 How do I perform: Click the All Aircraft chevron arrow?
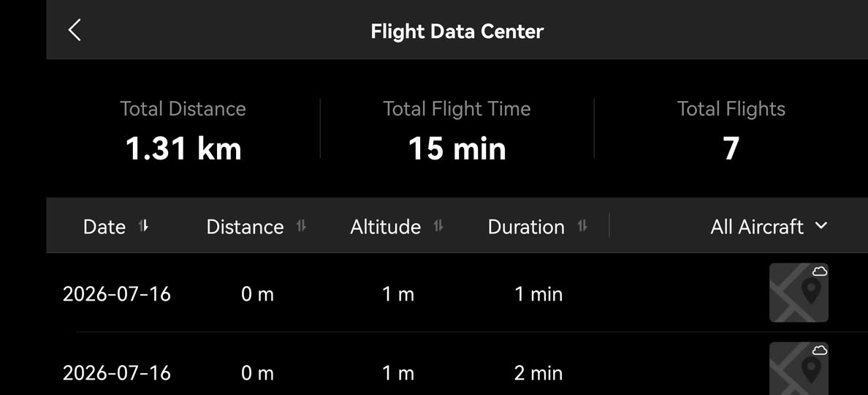click(821, 225)
